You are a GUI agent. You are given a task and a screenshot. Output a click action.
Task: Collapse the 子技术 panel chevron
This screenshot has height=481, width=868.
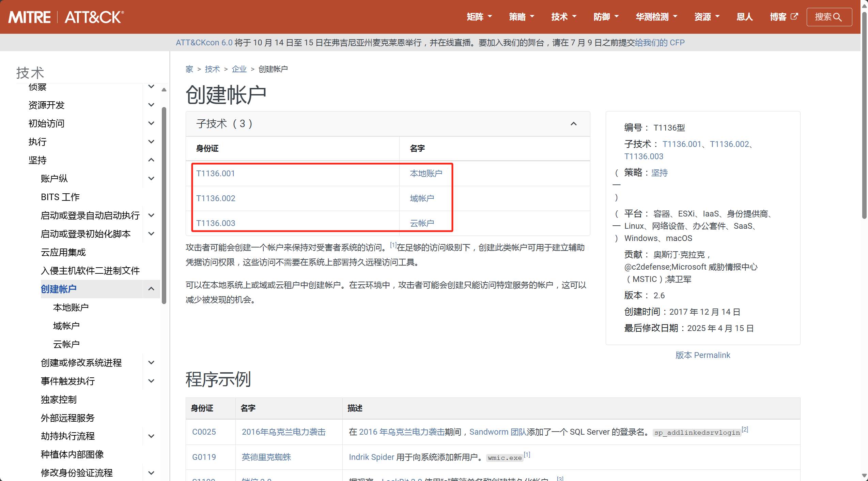[574, 124]
